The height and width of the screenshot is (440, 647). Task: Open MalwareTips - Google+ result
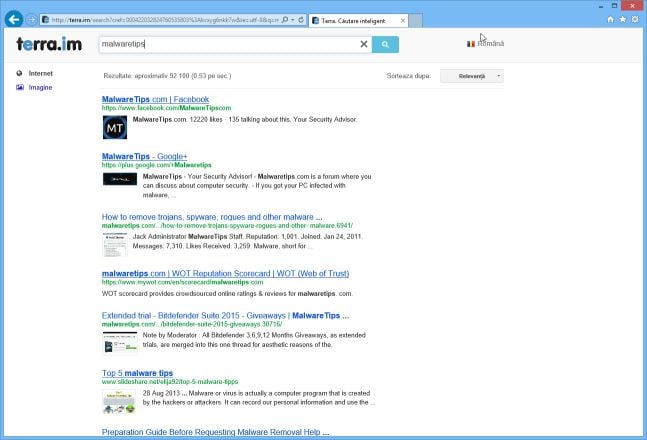coord(144,156)
